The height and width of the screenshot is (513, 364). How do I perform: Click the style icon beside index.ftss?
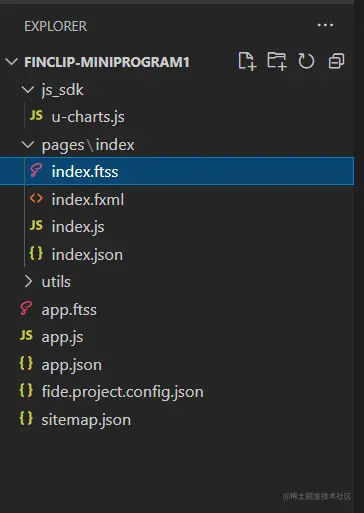[36, 170]
